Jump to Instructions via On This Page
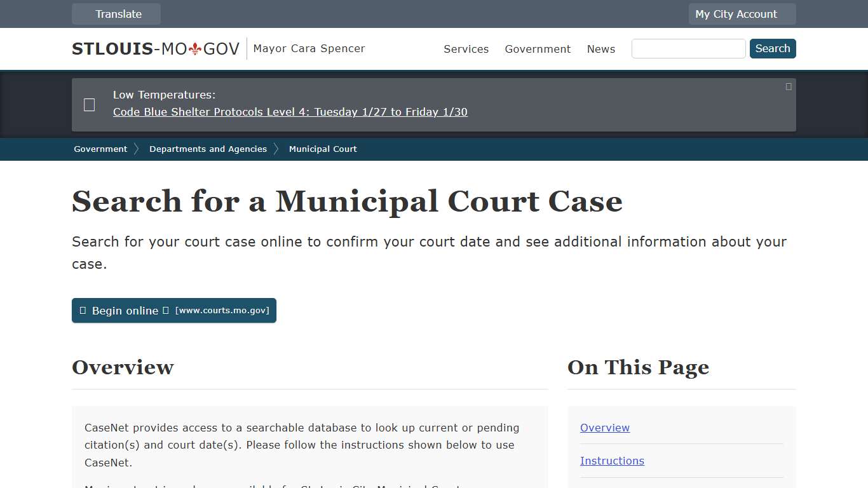 point(612,461)
